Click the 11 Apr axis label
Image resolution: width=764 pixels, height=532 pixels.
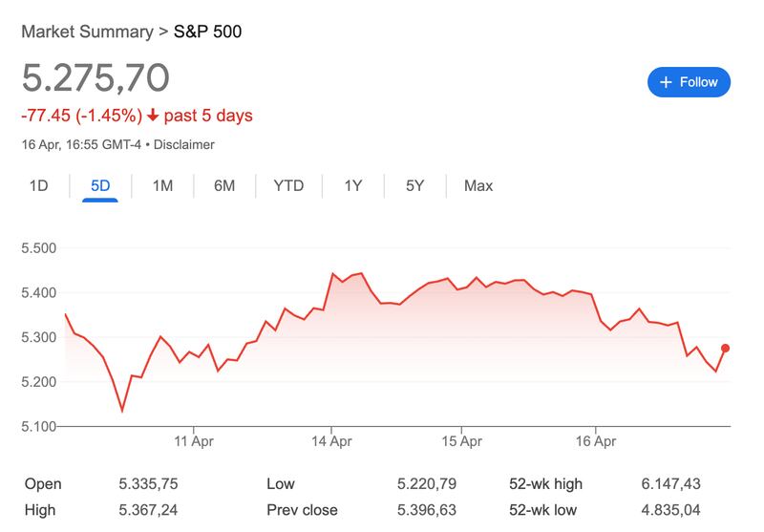(x=194, y=443)
